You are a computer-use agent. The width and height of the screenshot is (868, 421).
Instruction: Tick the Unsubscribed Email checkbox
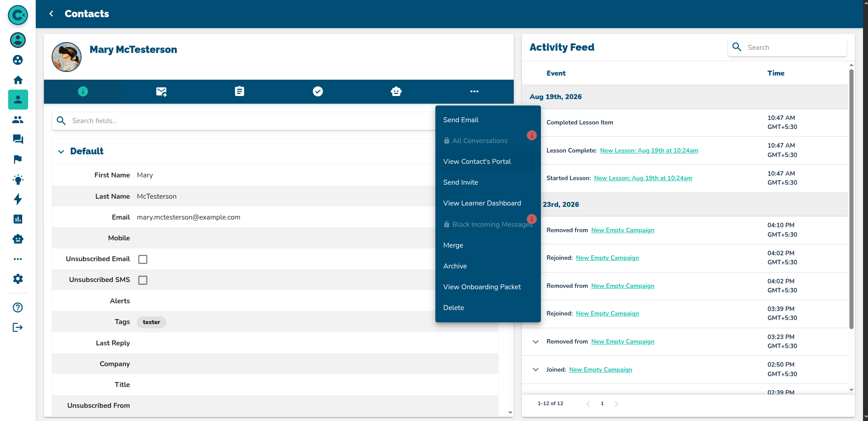pos(143,259)
